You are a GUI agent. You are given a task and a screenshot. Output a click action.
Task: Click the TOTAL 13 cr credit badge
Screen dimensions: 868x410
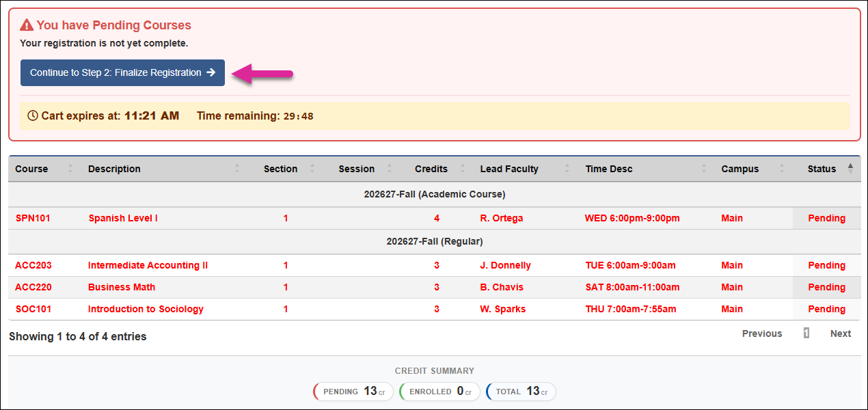521,392
